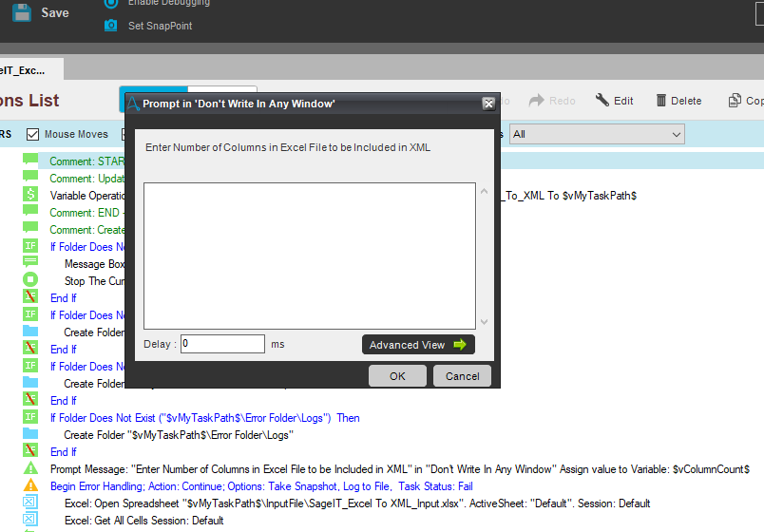Click the Message Box speech icon
The width and height of the screenshot is (764, 532).
pos(30,262)
